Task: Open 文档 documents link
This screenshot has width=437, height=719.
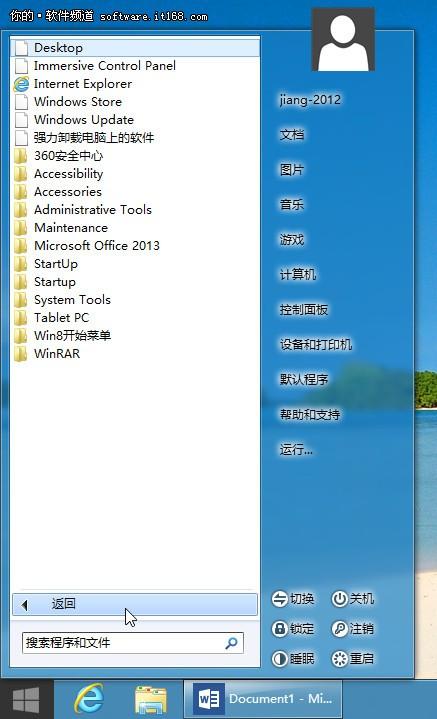Action: point(292,135)
